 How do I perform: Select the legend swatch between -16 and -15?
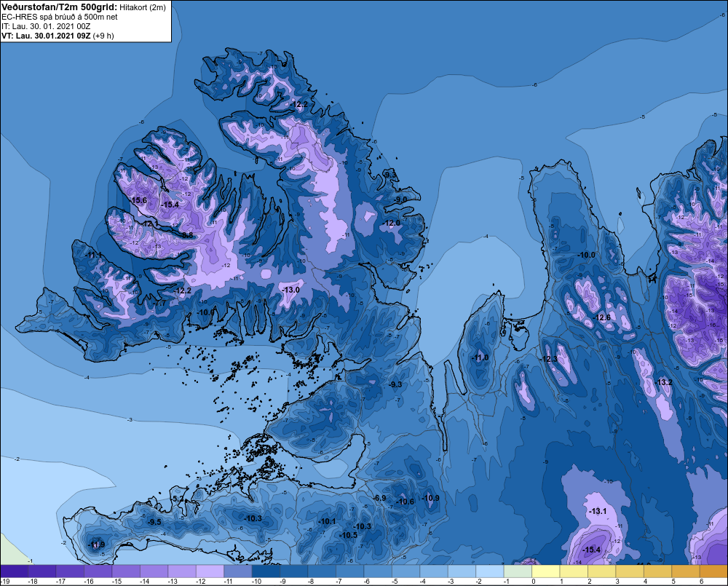pyautogui.click(x=98, y=571)
